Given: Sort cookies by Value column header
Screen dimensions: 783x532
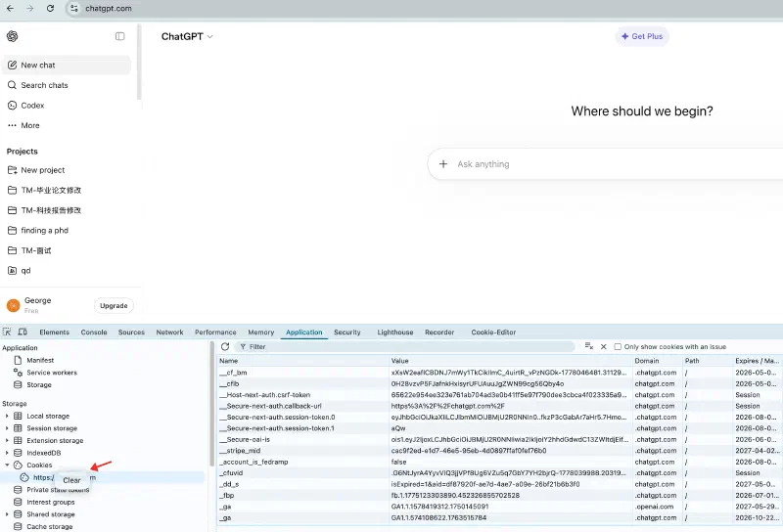Looking at the screenshot, I should [x=511, y=361].
